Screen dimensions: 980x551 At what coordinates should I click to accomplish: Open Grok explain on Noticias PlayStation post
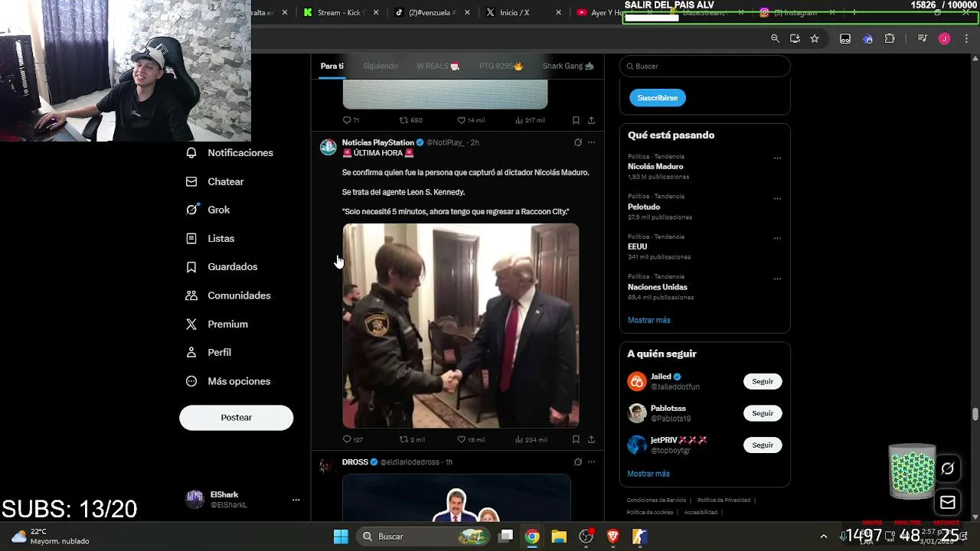578,142
